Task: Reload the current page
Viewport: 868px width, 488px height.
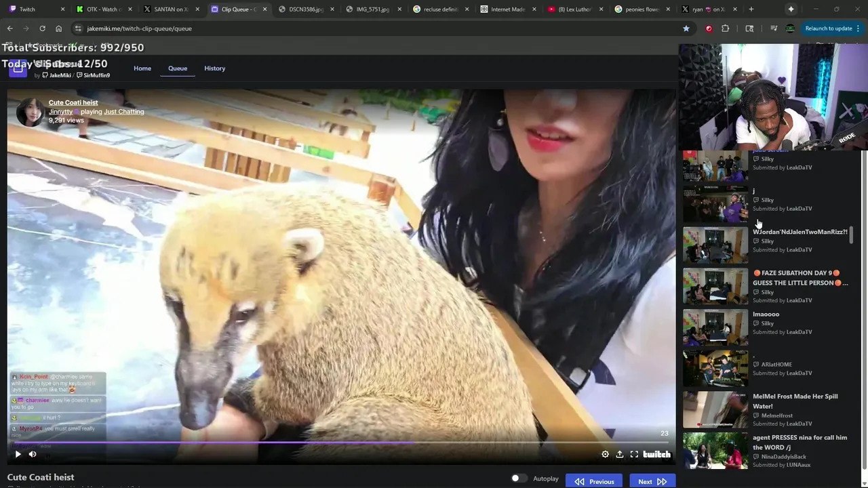Action: pyautogui.click(x=42, y=28)
